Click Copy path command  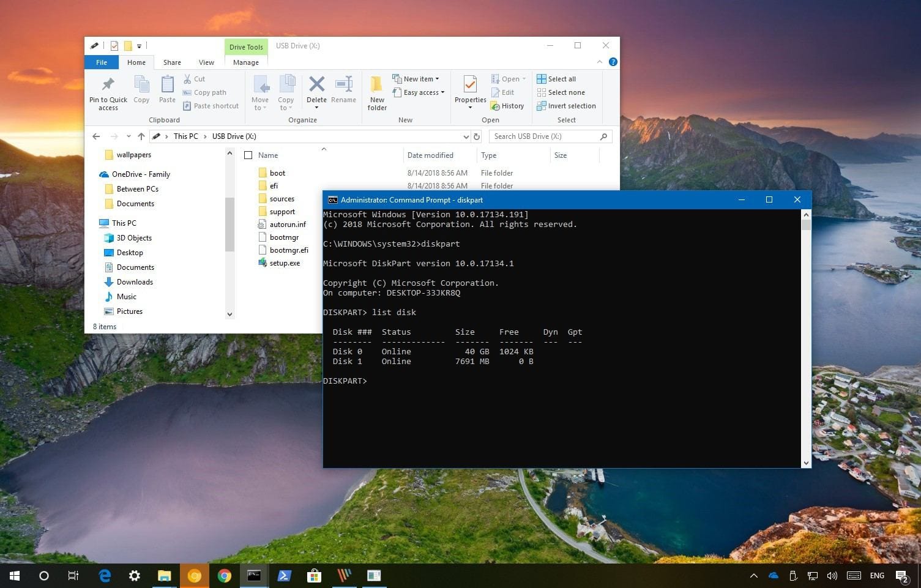click(204, 92)
